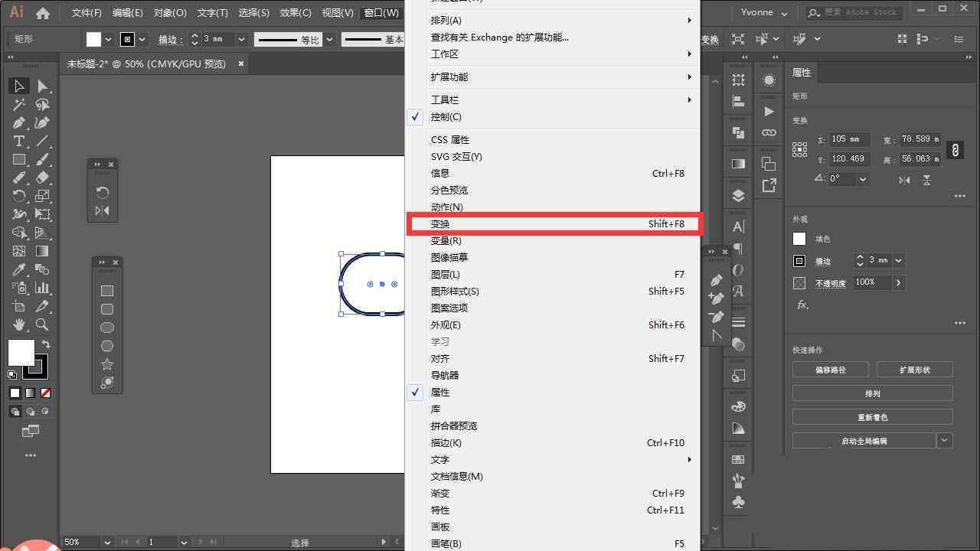Click the 启动全局编辑 button
980x551 pixels.
pos(864,441)
